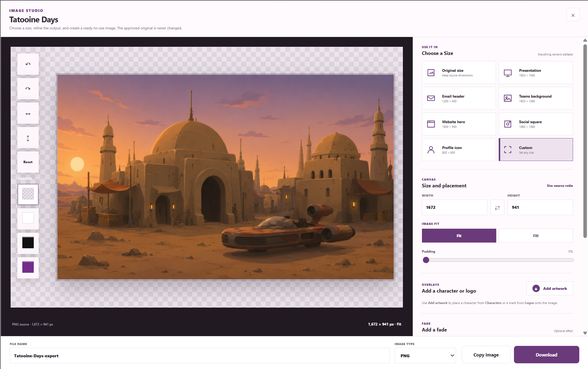Click the 'Add a character or logo' heading
The width and height of the screenshot is (588, 369).
click(449, 291)
